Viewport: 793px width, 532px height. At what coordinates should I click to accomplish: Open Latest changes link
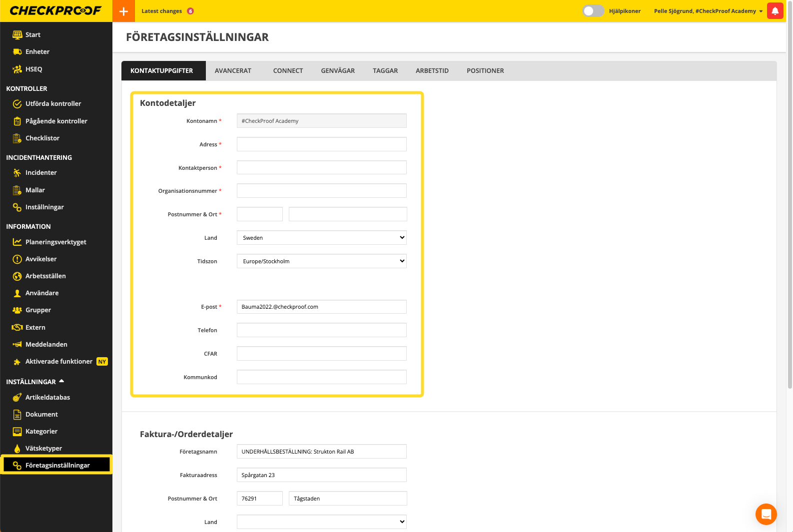click(x=161, y=11)
